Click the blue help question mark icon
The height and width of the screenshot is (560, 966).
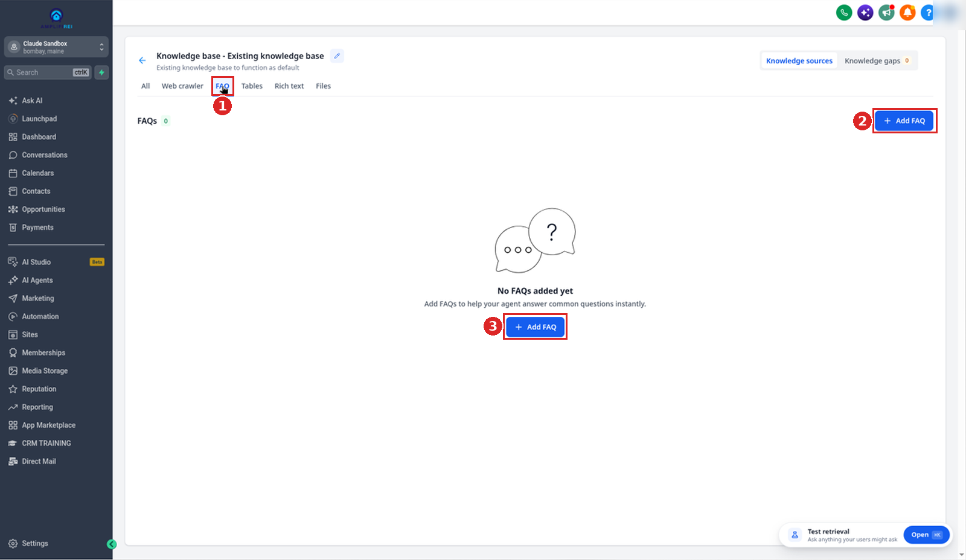tap(928, 12)
